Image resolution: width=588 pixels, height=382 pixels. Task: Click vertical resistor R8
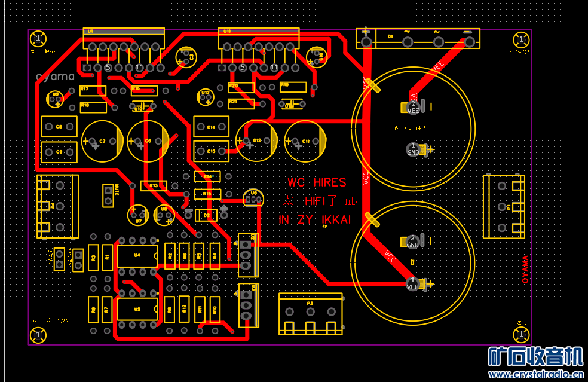coord(170,310)
